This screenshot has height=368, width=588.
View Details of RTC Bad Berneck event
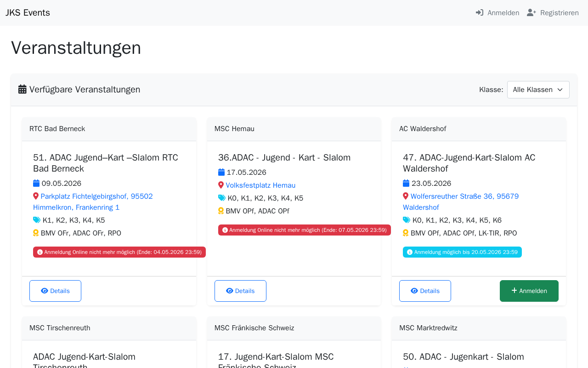point(55,291)
